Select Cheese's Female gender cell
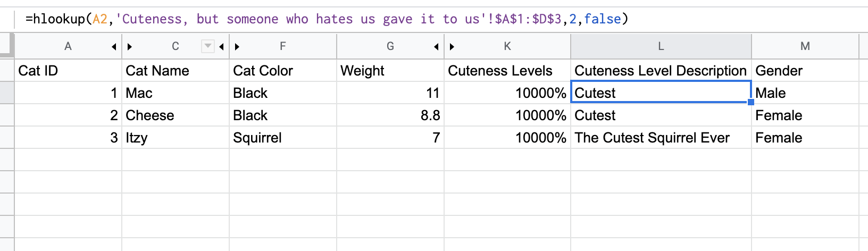 coord(805,115)
